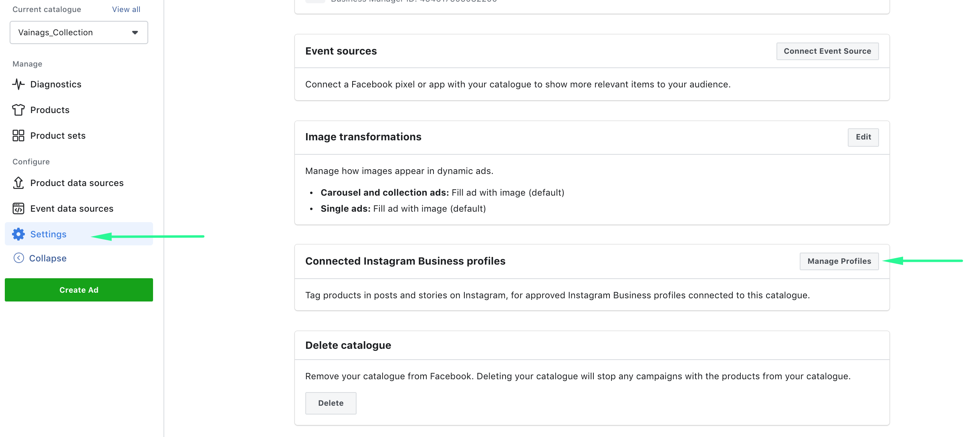The width and height of the screenshot is (980, 437).
Task: Open Diagnostics in the Manage menu
Action: [x=56, y=84]
